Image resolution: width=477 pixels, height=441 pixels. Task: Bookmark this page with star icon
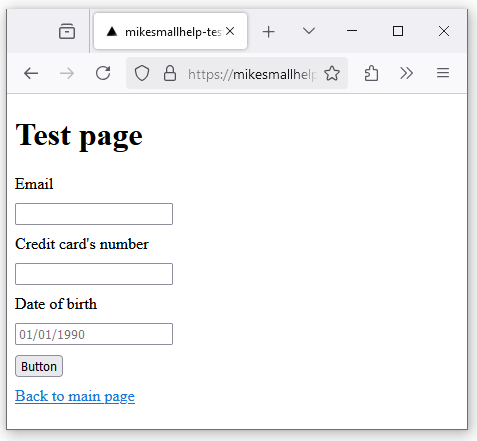coord(332,73)
